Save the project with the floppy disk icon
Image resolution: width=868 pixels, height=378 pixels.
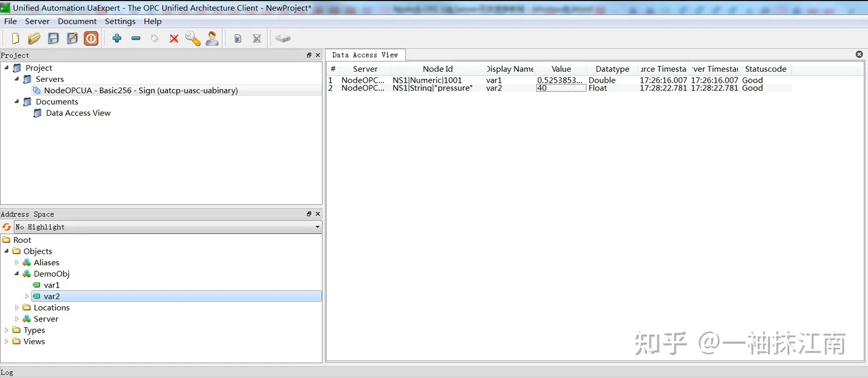pyautogui.click(x=54, y=39)
